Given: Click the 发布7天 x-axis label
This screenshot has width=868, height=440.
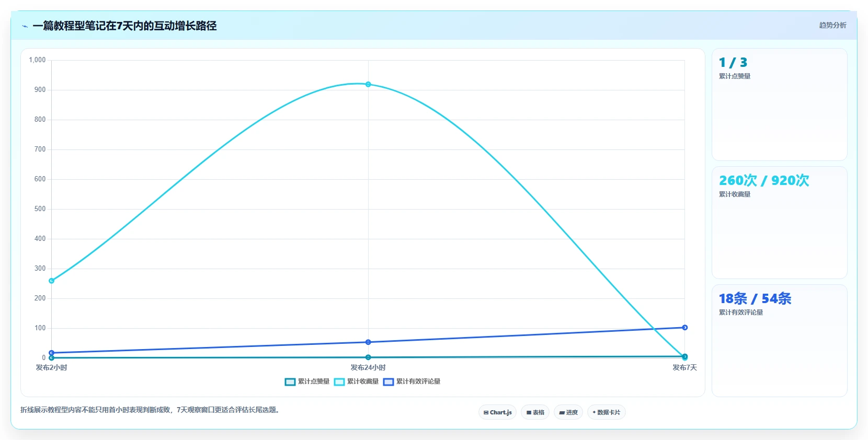Looking at the screenshot, I should [x=684, y=368].
